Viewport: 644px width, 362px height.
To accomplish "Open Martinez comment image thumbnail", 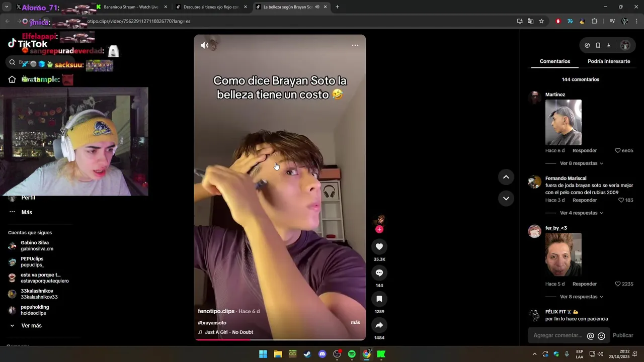I will [x=563, y=122].
